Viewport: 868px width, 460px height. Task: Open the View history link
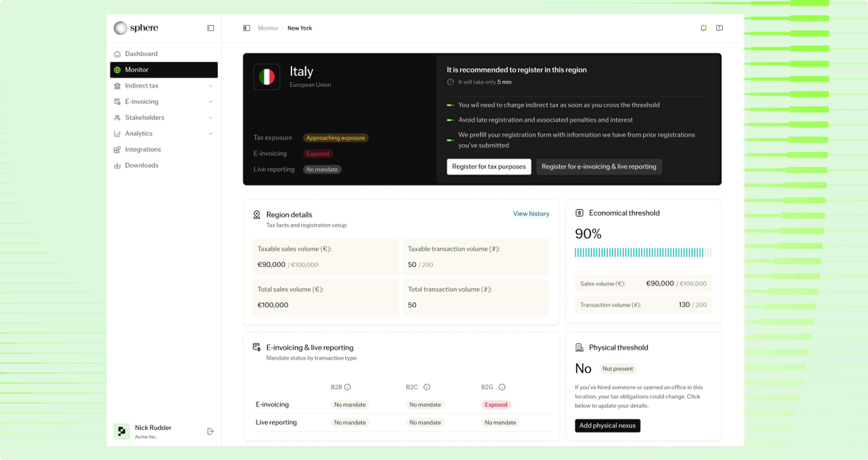(x=531, y=214)
